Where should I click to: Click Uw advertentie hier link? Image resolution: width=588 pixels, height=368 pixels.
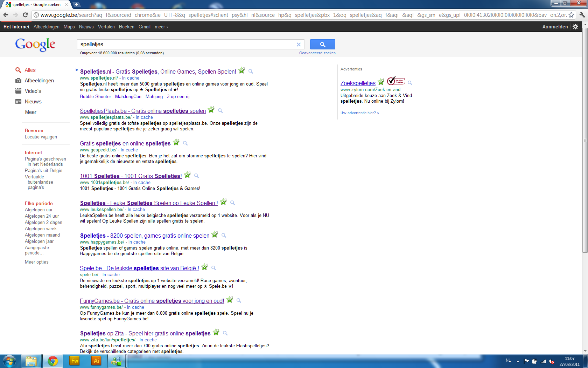[x=360, y=113]
